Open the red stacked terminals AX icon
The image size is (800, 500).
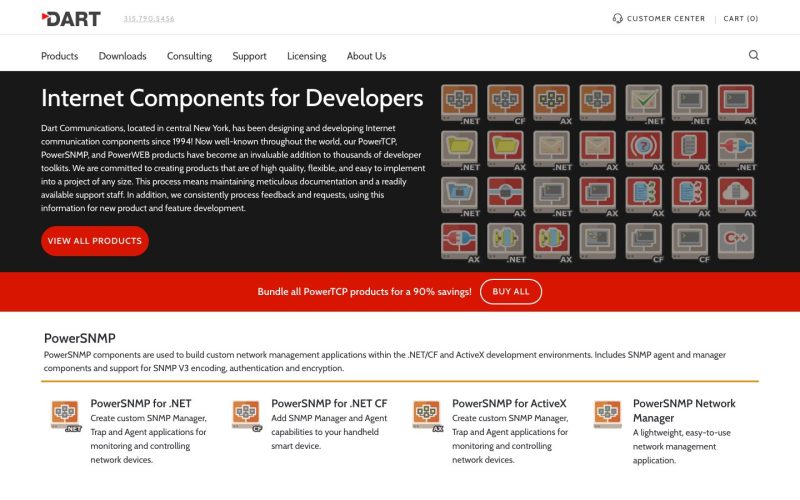tap(597, 195)
